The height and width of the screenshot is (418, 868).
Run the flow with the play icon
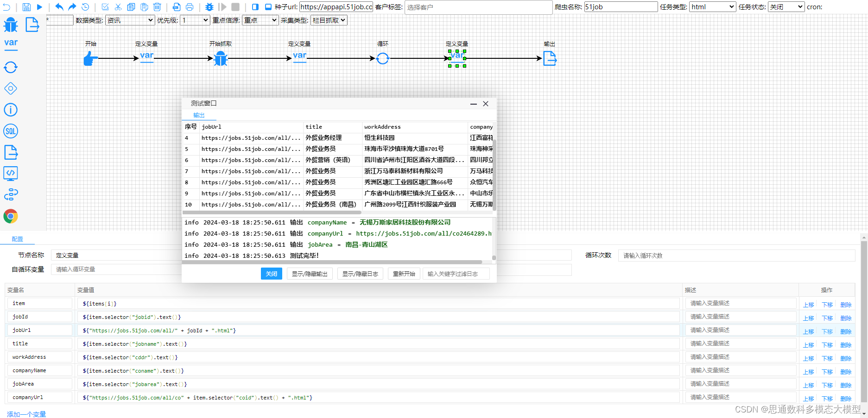coord(39,7)
